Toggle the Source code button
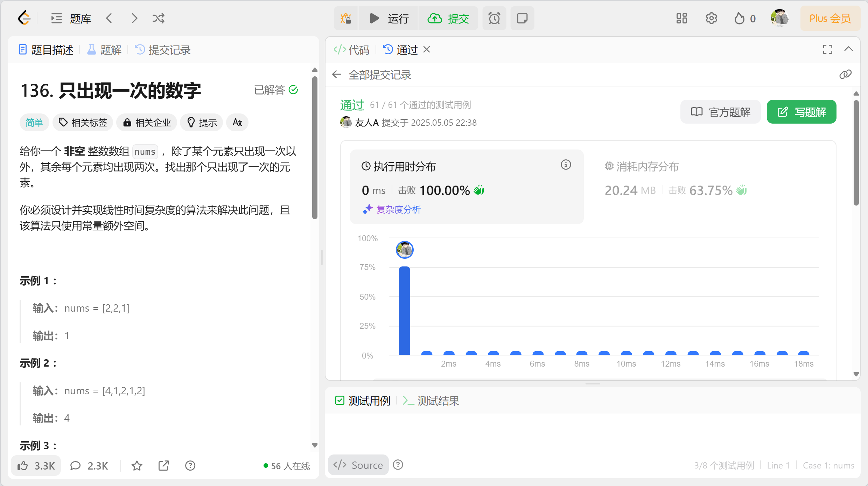Image resolution: width=868 pixels, height=486 pixels. pyautogui.click(x=358, y=465)
